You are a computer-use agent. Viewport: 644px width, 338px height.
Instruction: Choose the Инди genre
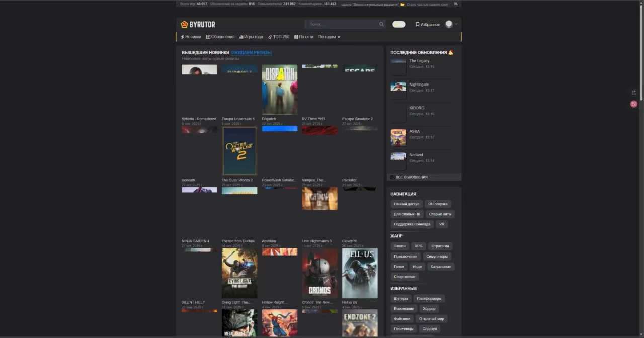coord(417,267)
